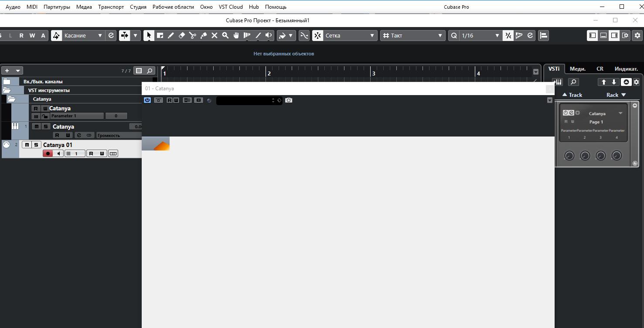Open the VST Cloud menu
Screen dimensions: 644x328
point(231,7)
